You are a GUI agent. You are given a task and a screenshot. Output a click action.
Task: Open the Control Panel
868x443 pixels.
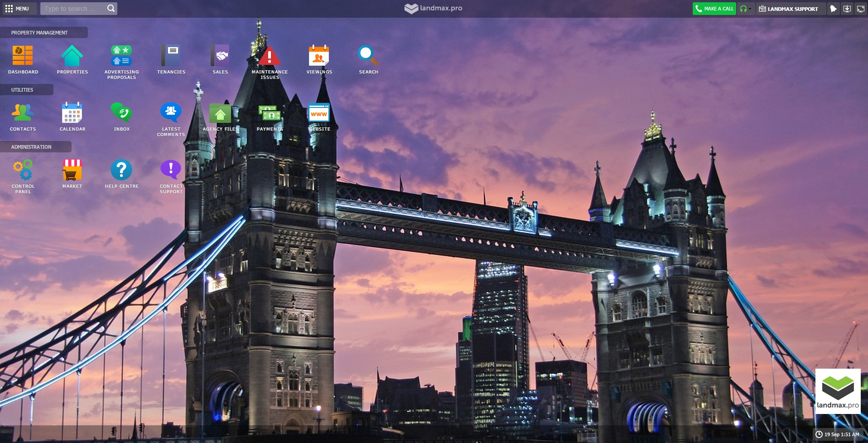(x=23, y=170)
